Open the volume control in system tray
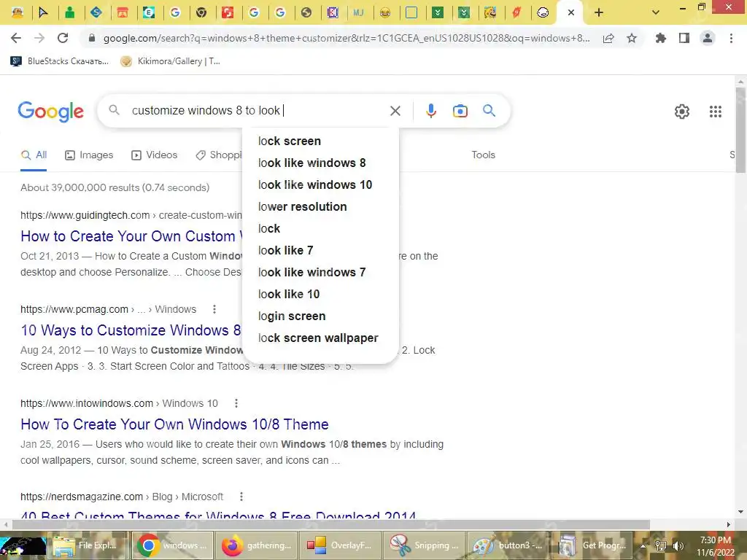 point(678,545)
